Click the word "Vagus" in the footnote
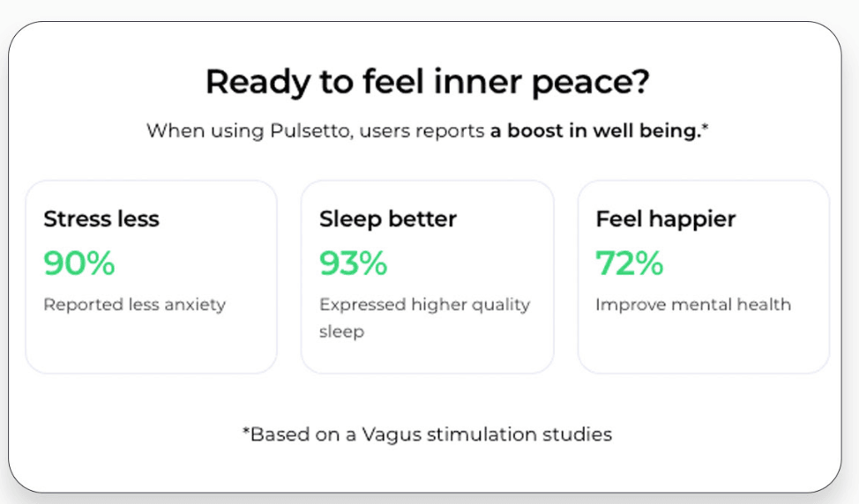The image size is (859, 504). click(375, 434)
